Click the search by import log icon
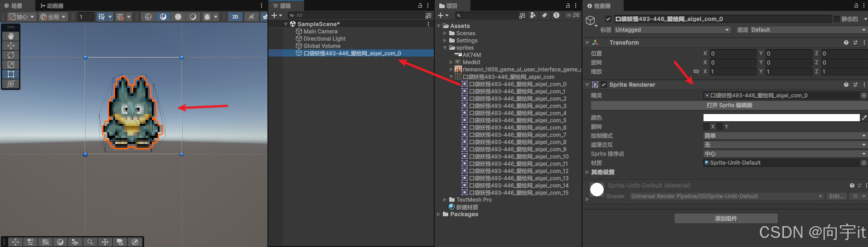The width and height of the screenshot is (868, 247). pos(556,15)
